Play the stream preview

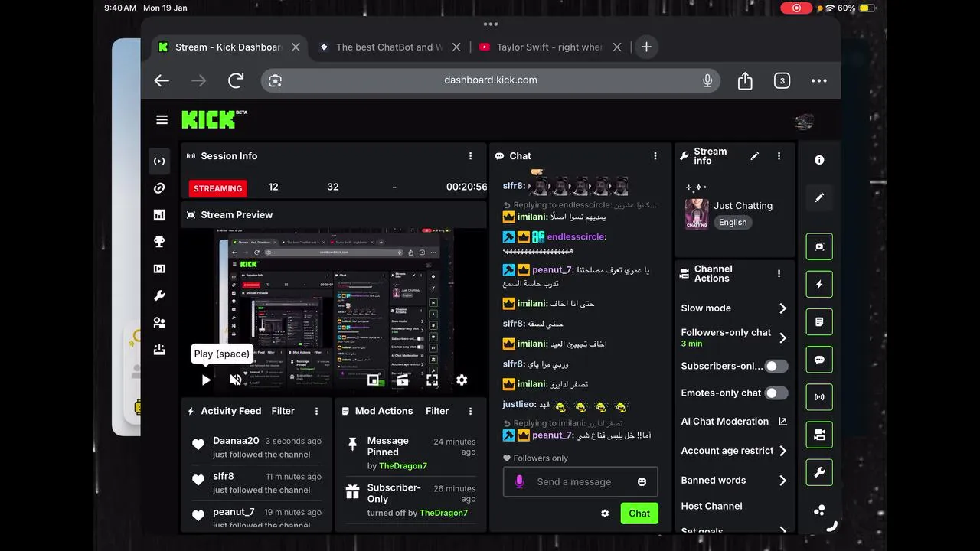coord(206,380)
